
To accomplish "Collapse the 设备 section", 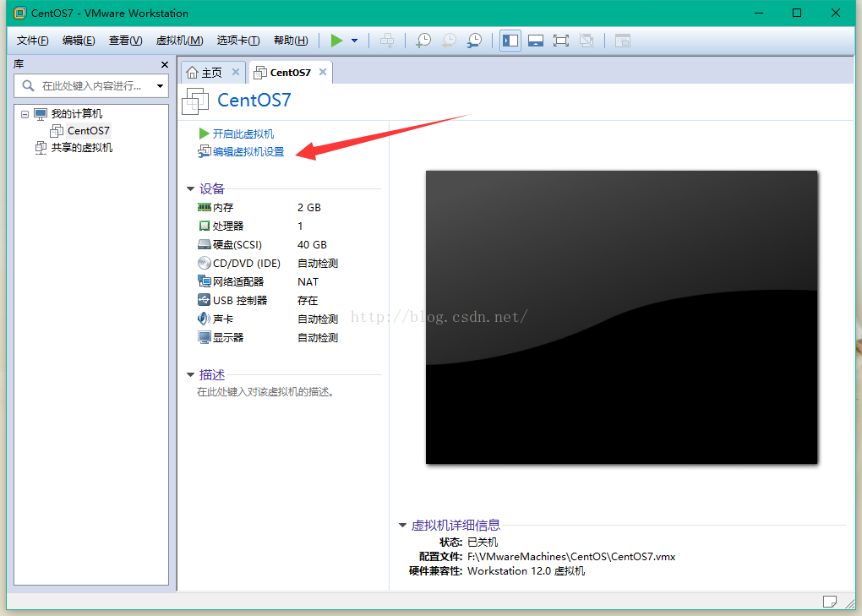I will (x=190, y=189).
